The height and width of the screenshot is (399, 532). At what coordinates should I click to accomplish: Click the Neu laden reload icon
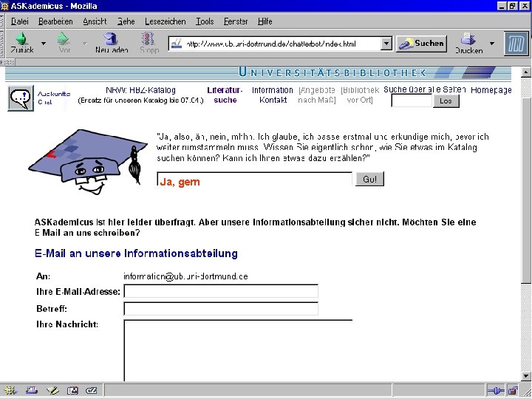pos(111,39)
